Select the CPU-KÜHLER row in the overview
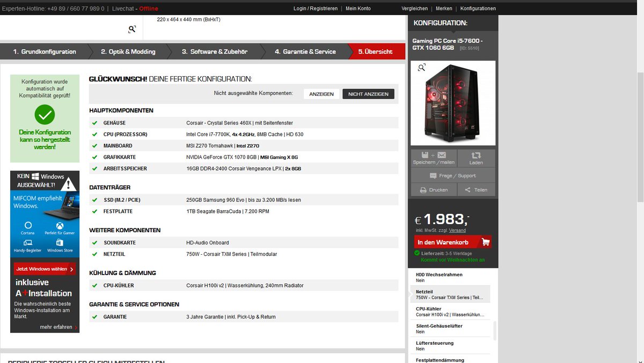 [244, 285]
